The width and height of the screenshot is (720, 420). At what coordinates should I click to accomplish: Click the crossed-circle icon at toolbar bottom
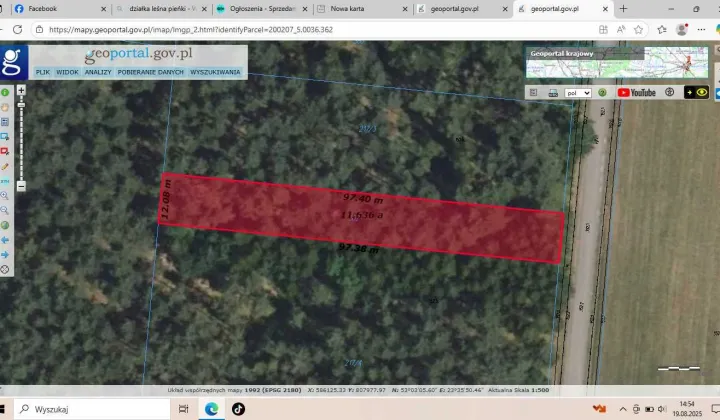[x=5, y=270]
